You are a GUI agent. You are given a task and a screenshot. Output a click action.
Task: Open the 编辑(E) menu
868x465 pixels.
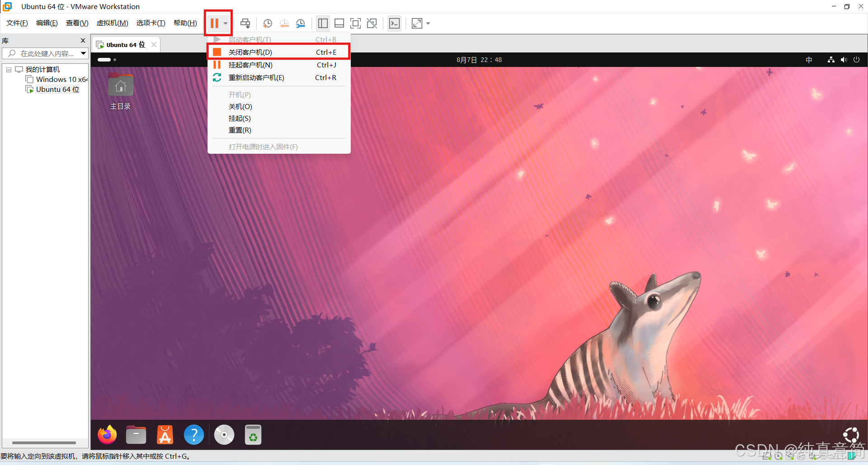47,23
